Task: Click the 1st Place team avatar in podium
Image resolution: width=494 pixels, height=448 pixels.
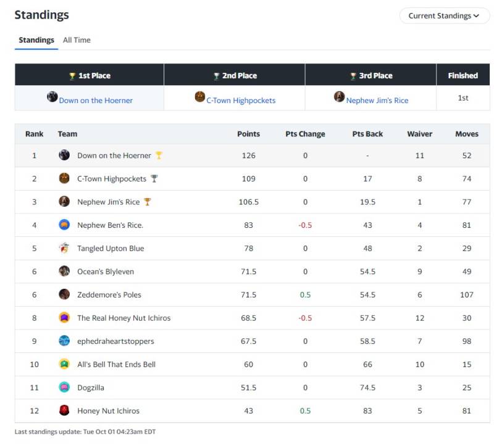Action: click(x=52, y=97)
